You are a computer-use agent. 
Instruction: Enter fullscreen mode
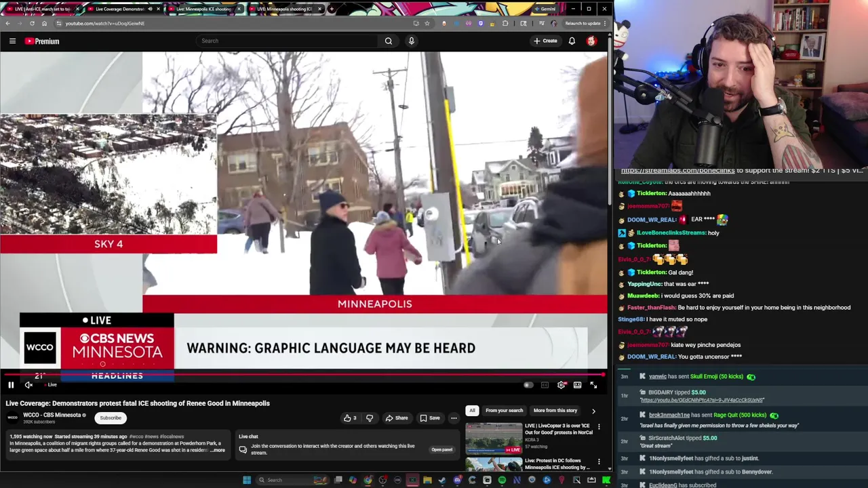pos(593,385)
